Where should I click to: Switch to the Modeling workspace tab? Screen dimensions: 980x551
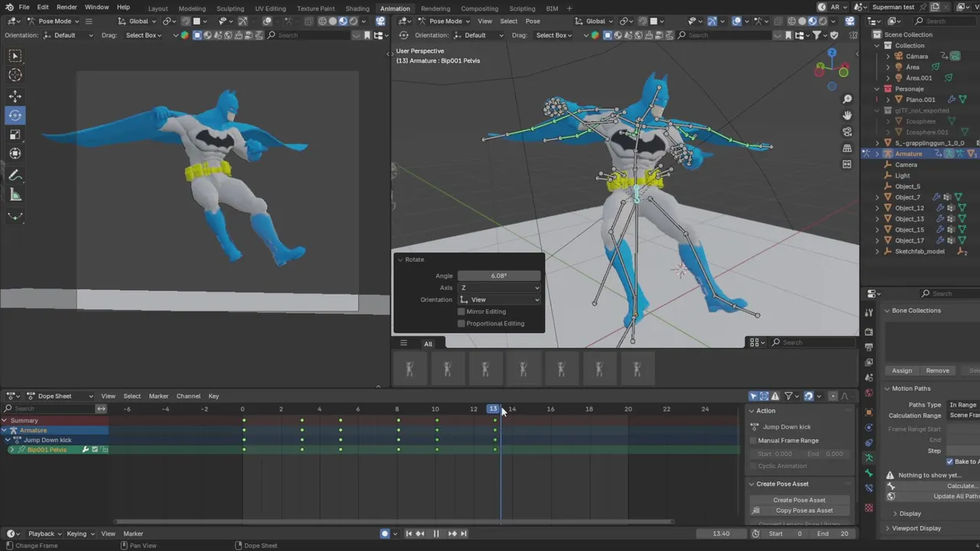point(192,8)
